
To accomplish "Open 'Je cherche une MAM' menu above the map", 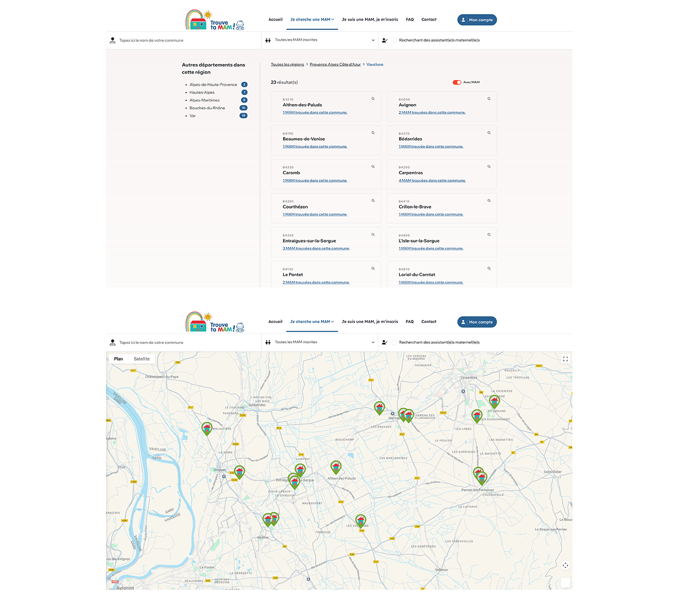I will click(x=312, y=321).
